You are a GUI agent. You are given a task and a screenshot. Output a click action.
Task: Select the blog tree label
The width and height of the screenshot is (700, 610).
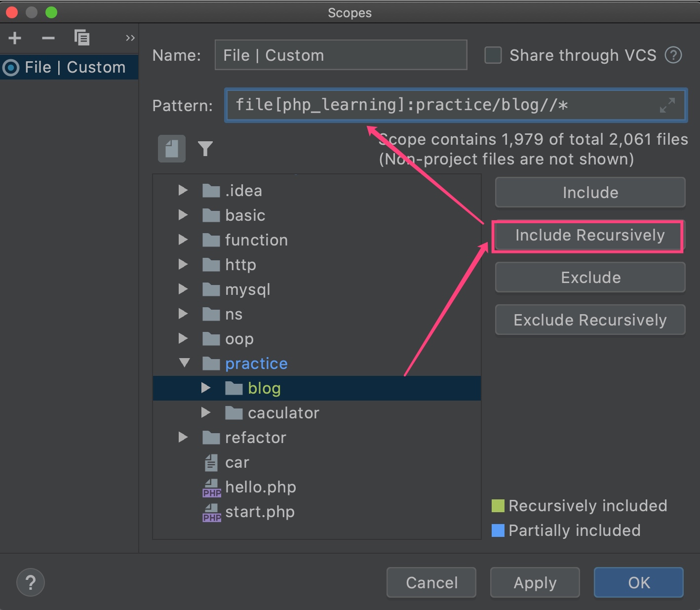tap(264, 388)
